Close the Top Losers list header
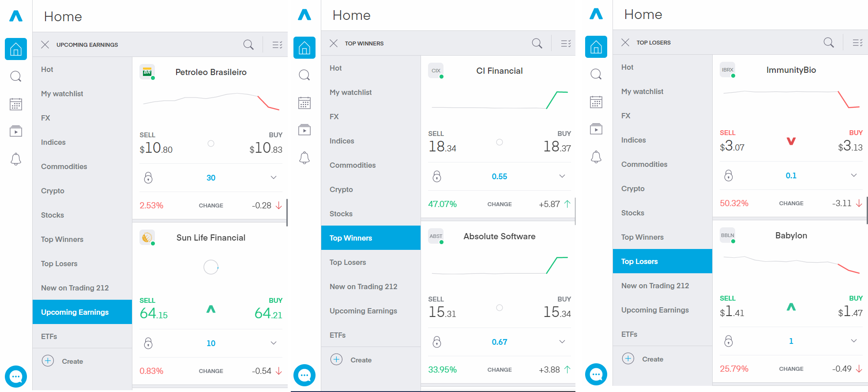This screenshot has height=392, width=868. pyautogui.click(x=625, y=42)
